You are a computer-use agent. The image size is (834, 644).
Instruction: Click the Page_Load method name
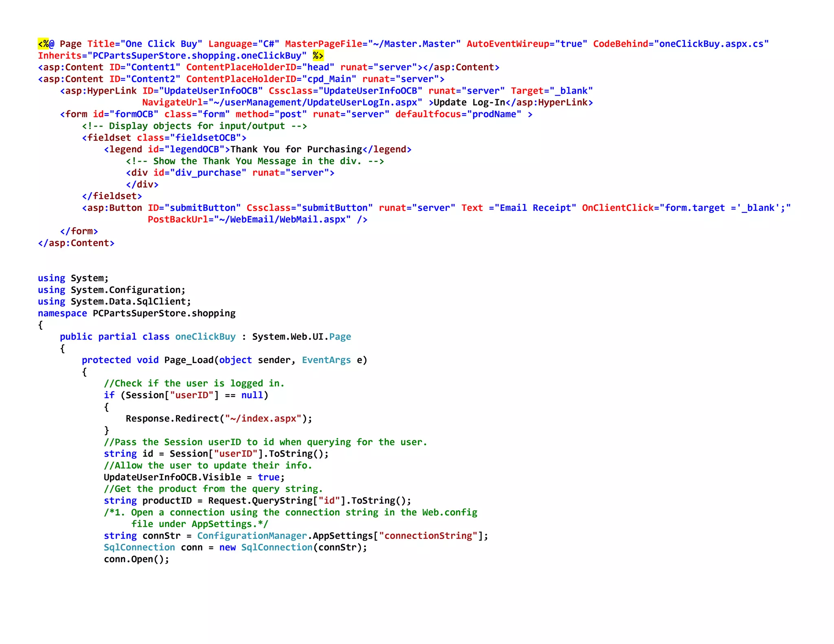coord(189,360)
